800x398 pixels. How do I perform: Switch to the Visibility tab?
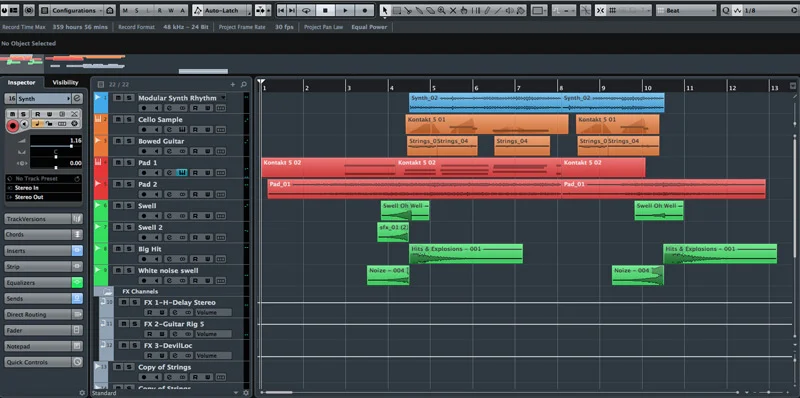click(x=65, y=82)
